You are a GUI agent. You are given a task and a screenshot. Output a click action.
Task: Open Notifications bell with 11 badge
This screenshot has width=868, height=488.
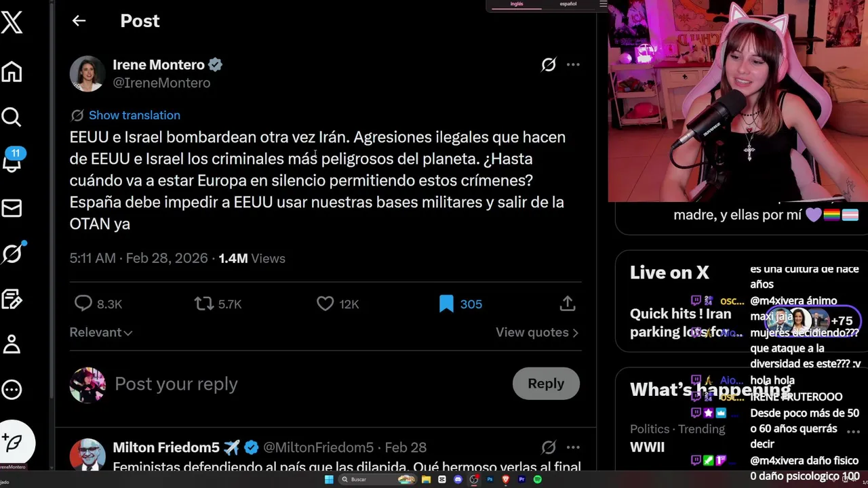(x=12, y=161)
